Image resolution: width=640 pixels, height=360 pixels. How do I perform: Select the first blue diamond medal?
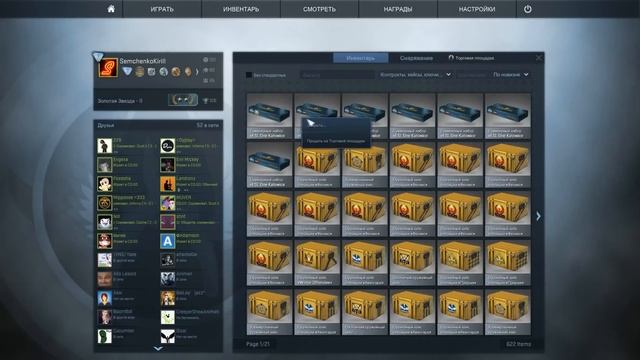(x=128, y=71)
